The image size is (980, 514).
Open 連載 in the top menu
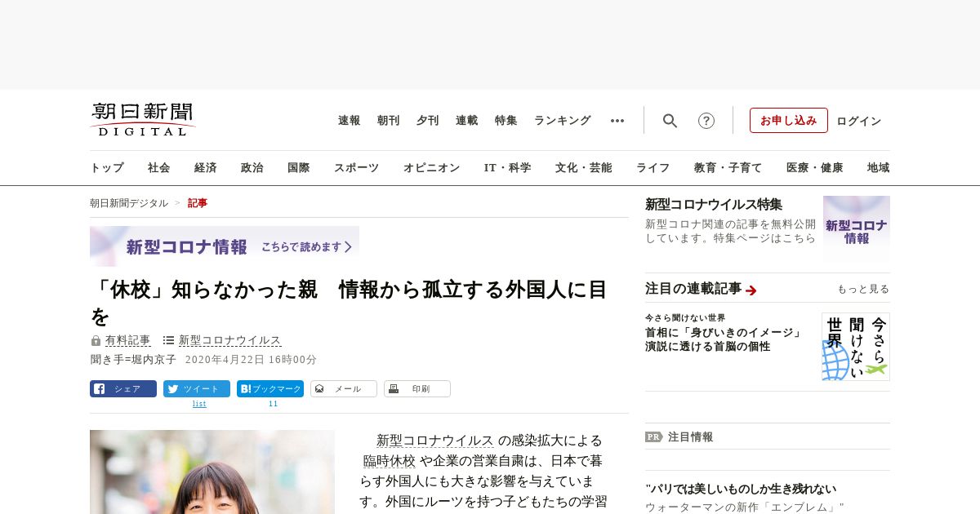click(x=467, y=121)
